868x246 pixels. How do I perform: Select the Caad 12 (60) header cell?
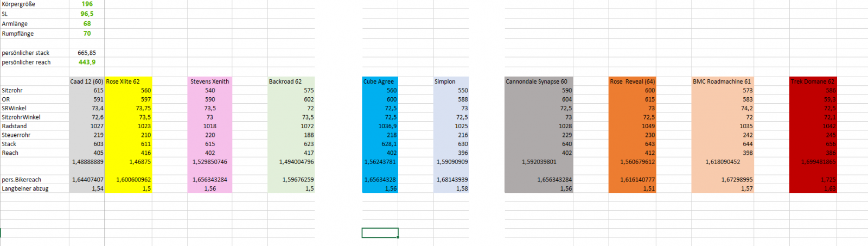tap(87, 81)
